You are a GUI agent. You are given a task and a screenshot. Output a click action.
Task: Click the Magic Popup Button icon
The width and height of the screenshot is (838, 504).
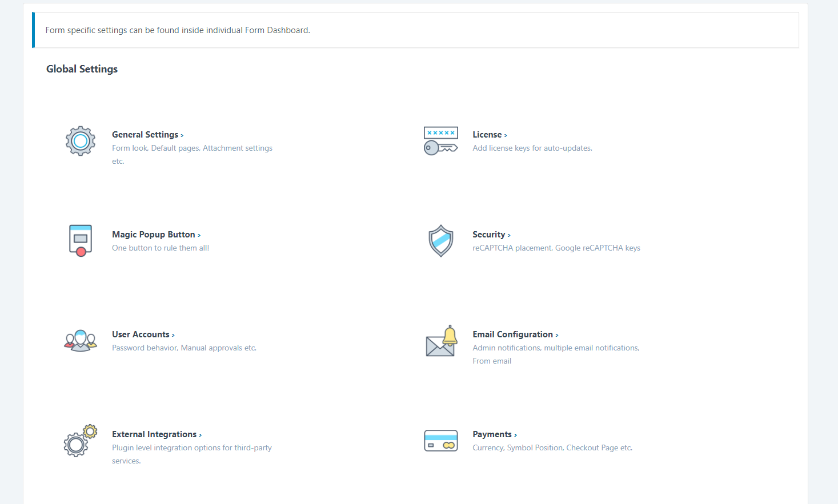point(81,240)
